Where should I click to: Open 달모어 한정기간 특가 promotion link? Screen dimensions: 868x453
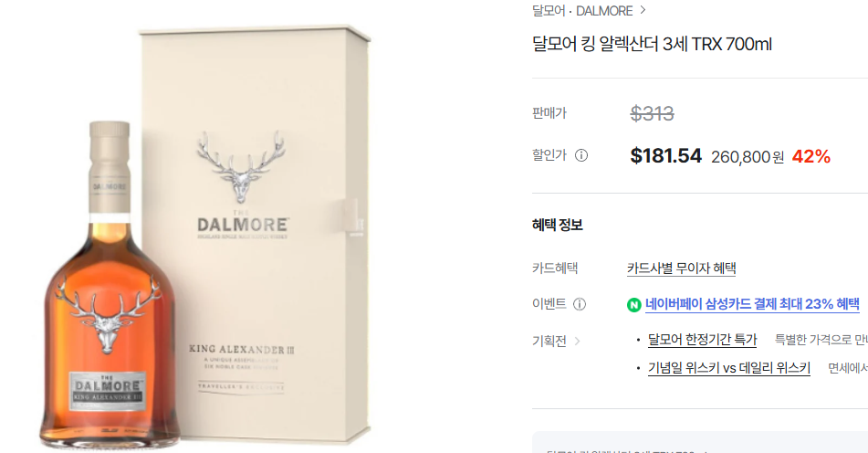[x=702, y=340]
